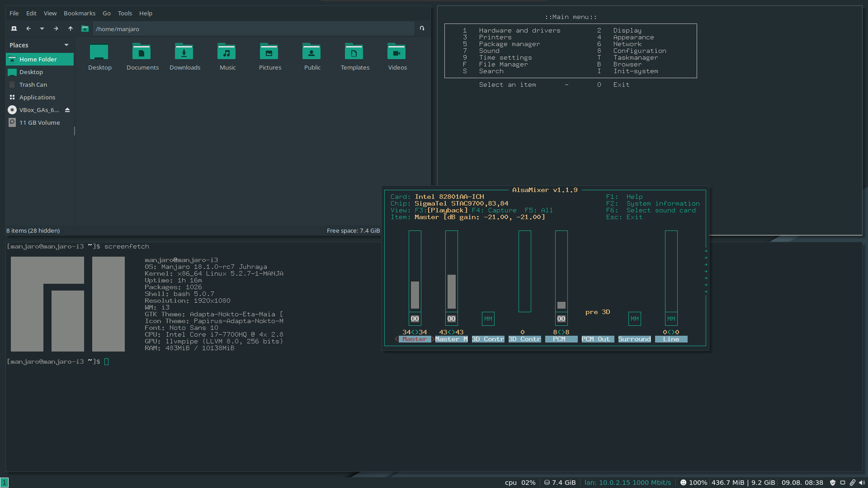Click the volume speaker tray icon
The height and width of the screenshot is (488, 868).
pyautogui.click(x=862, y=483)
